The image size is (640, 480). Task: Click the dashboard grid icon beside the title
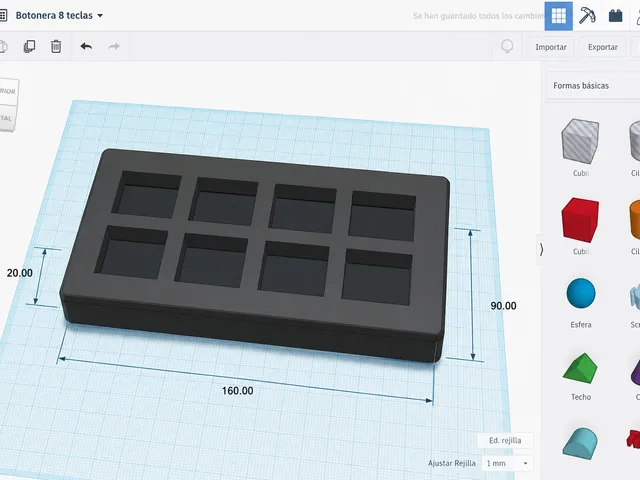click(x=3, y=16)
